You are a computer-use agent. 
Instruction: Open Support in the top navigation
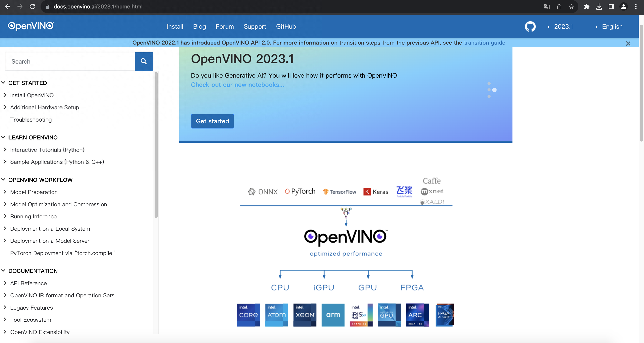[x=255, y=27]
